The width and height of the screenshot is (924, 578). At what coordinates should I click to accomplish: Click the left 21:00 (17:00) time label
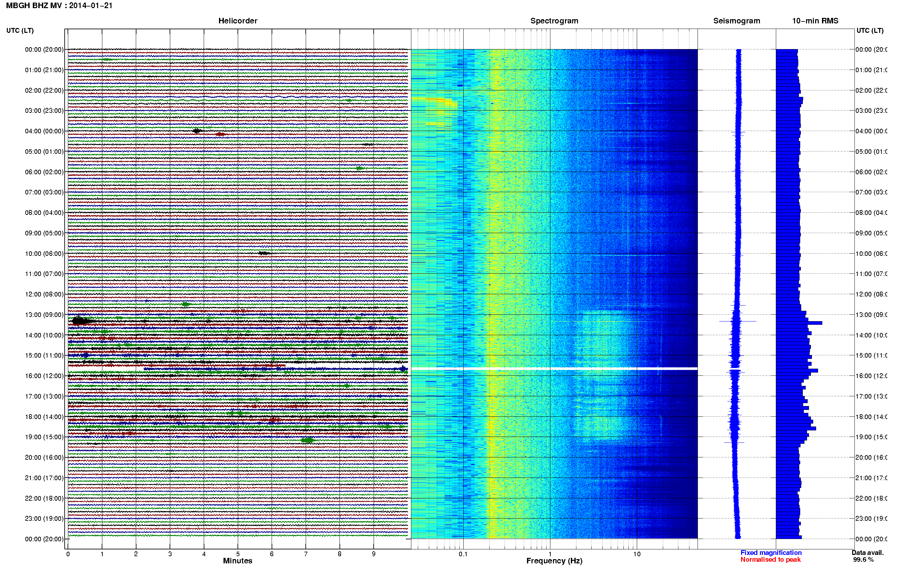click(44, 478)
